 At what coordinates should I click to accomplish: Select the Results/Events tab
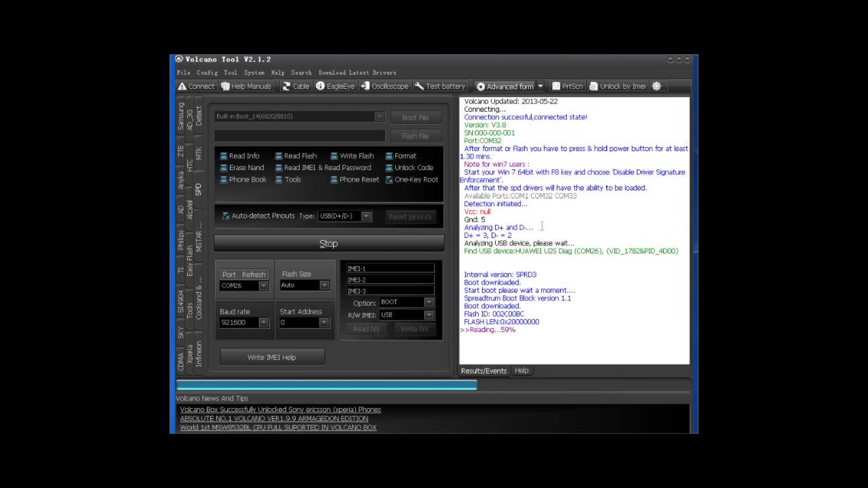click(484, 371)
